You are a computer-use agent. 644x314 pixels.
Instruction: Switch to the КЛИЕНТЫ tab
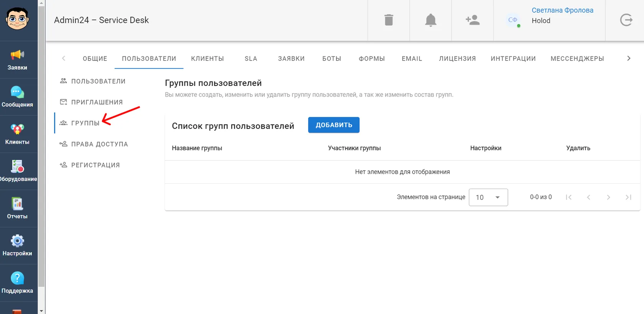(x=207, y=59)
